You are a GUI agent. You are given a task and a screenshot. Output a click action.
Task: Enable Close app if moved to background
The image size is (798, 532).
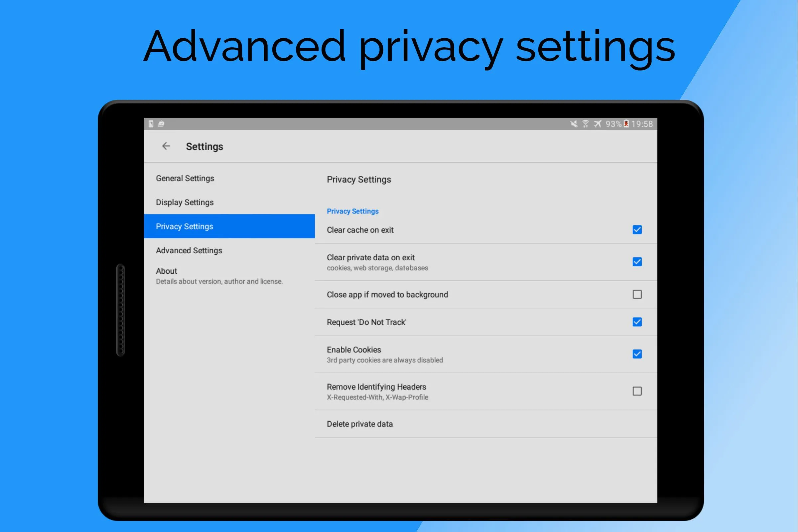point(636,295)
